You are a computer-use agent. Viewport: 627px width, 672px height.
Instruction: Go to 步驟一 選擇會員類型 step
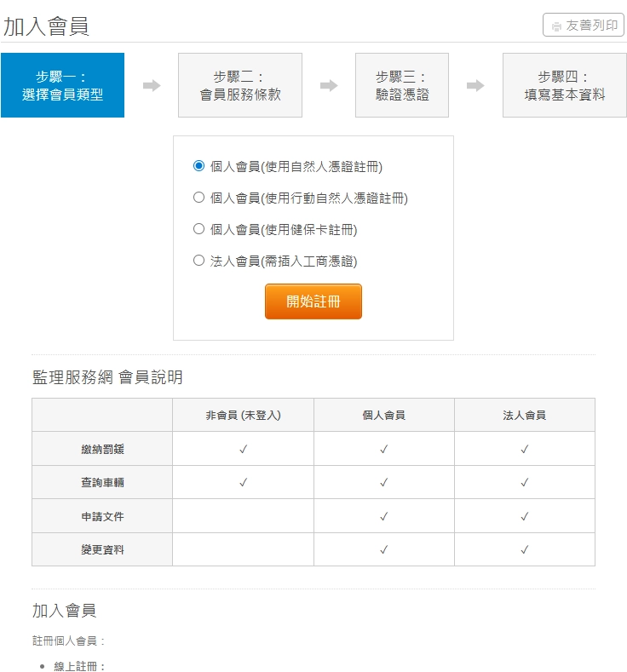click(x=62, y=85)
